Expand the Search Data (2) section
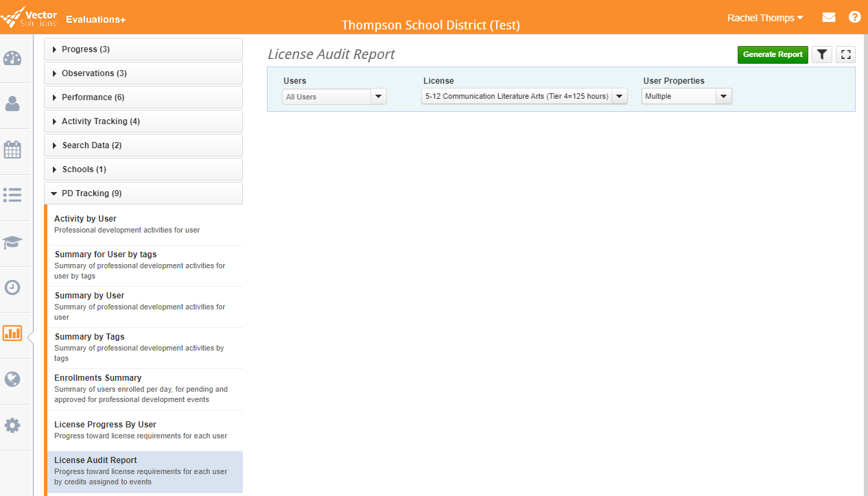The image size is (868, 496). coord(143,145)
